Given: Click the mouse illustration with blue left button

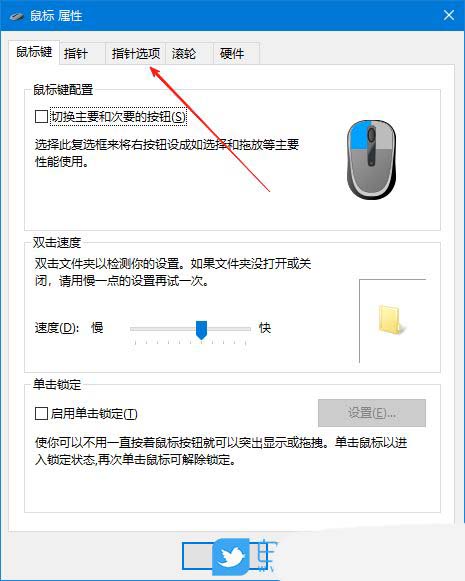Looking at the screenshot, I should pos(371,160).
